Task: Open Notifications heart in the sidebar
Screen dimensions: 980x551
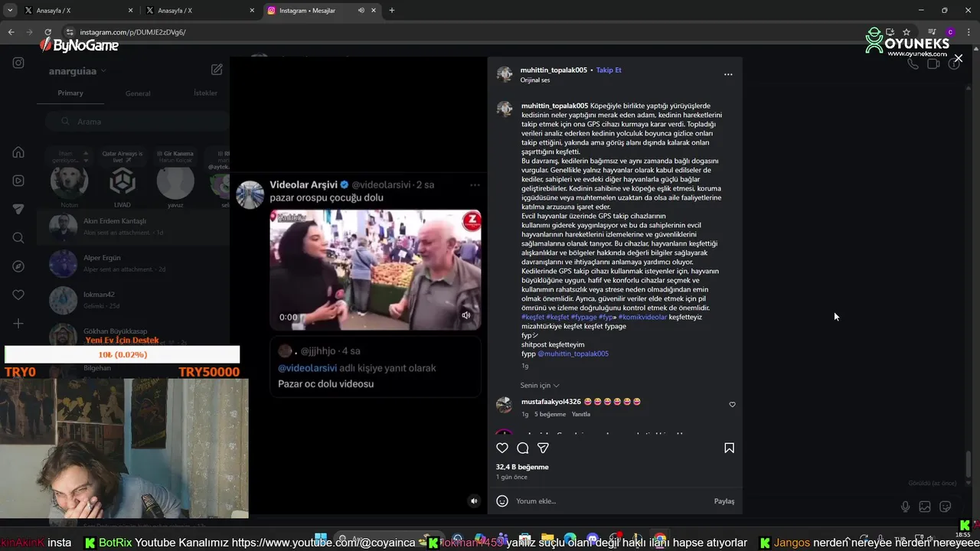Action: (18, 295)
